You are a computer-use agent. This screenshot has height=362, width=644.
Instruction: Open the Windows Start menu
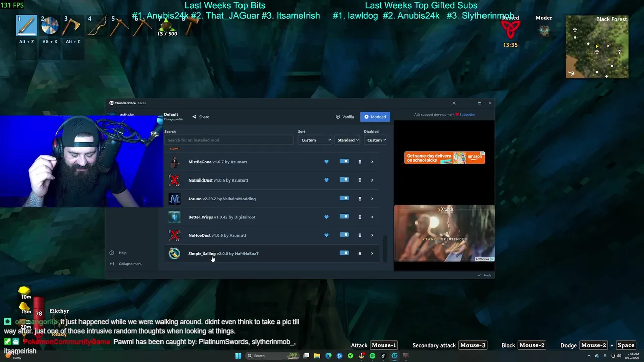(238, 356)
